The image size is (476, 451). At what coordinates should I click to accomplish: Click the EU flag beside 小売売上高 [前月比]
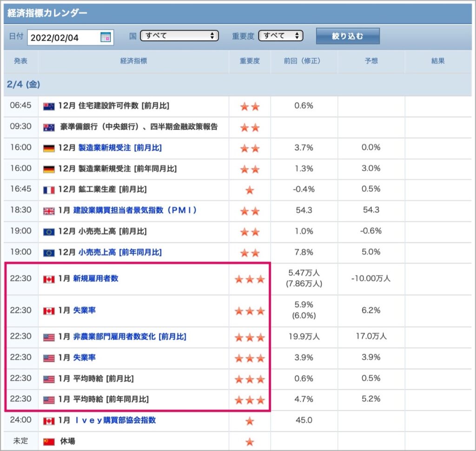coord(49,232)
